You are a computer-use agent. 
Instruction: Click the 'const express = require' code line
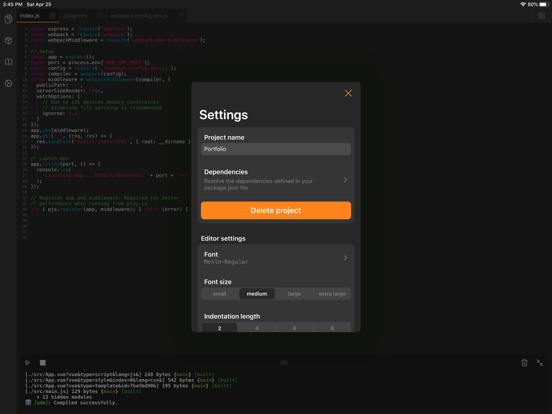tap(81, 29)
